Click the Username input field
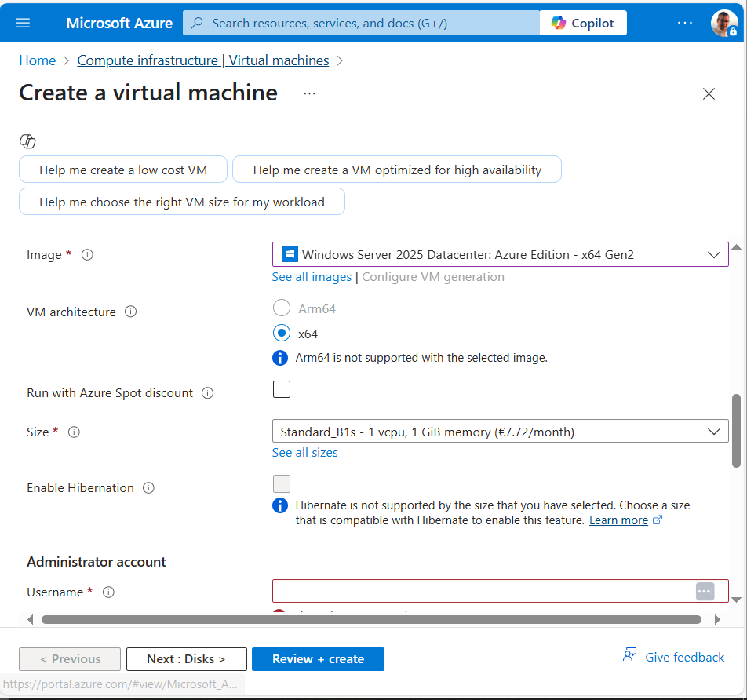747x700 pixels. click(501, 591)
